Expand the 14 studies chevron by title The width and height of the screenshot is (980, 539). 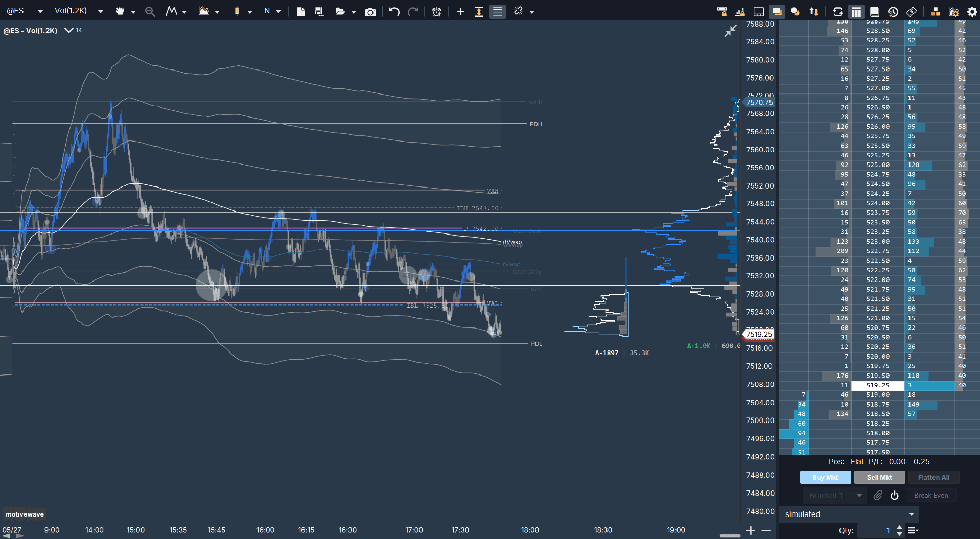(x=68, y=30)
